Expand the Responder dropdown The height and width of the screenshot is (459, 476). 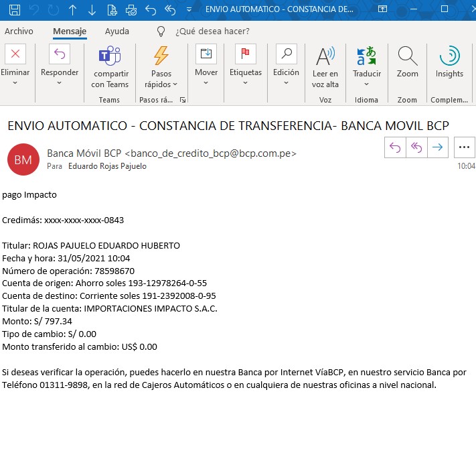pos(59,83)
